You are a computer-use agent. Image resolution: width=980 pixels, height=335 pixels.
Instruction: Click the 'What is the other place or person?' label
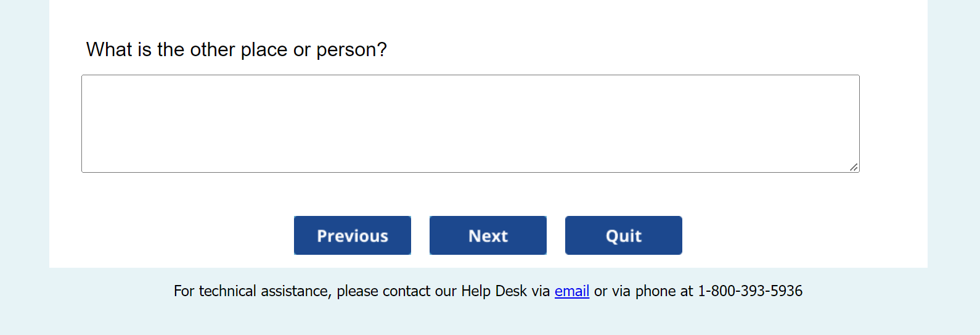pyautogui.click(x=237, y=49)
